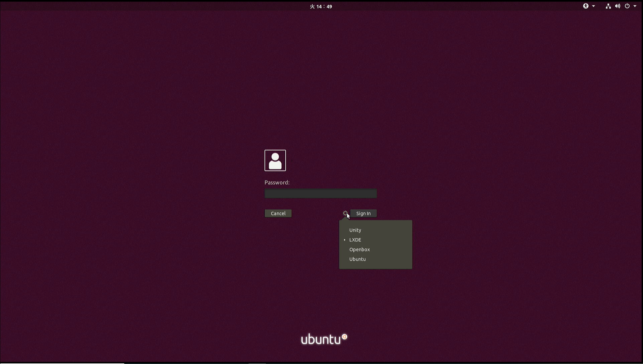Focus the Password input field

coord(321,194)
